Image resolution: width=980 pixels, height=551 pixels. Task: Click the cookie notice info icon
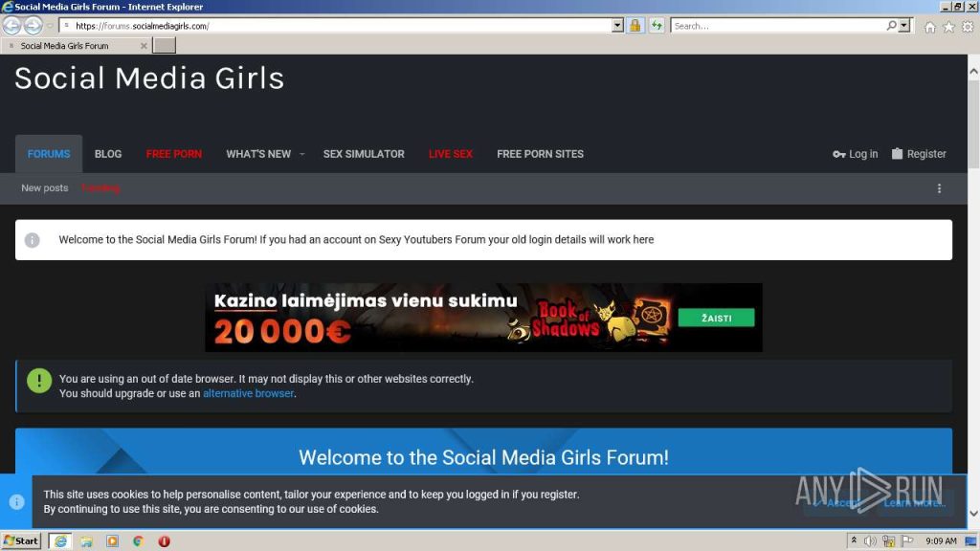point(17,501)
